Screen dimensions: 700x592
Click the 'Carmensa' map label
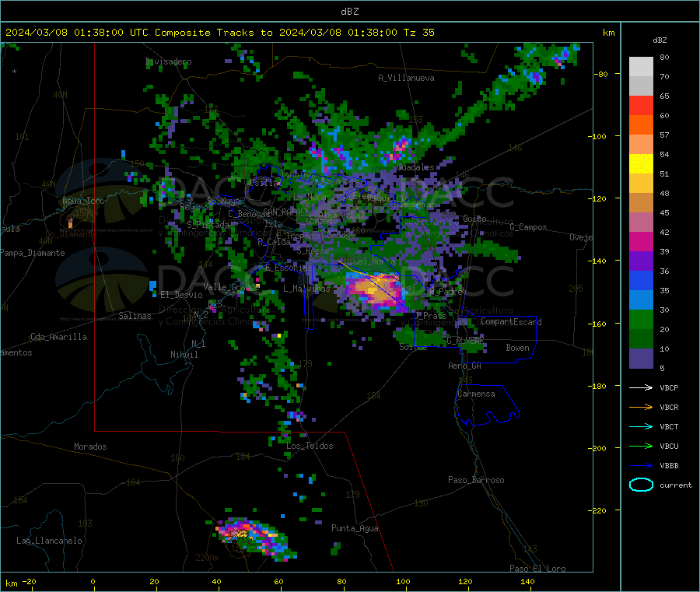point(476,394)
